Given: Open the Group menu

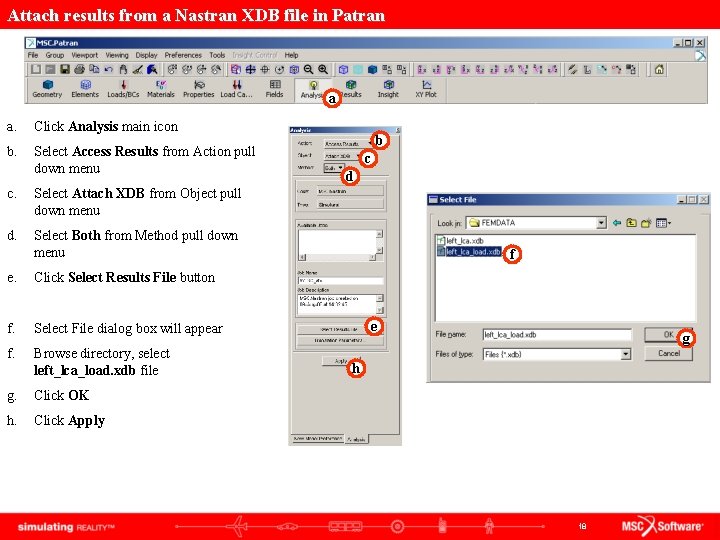Looking at the screenshot, I should pyautogui.click(x=55, y=55).
